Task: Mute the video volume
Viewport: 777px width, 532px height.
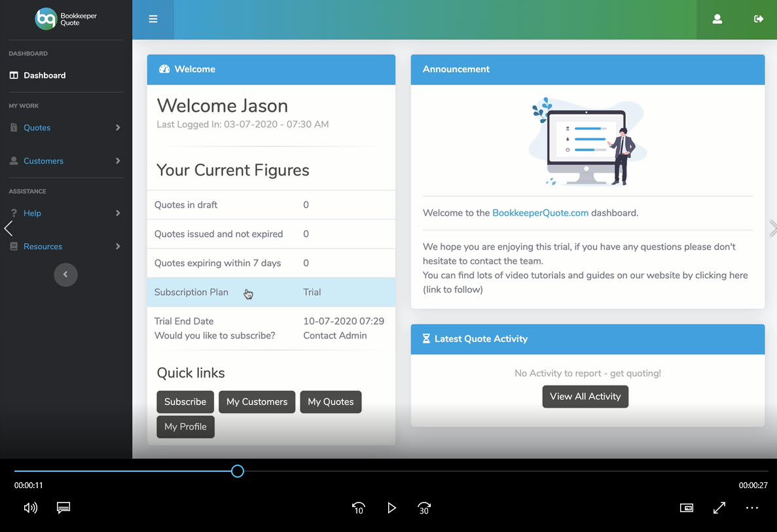Action: point(30,508)
